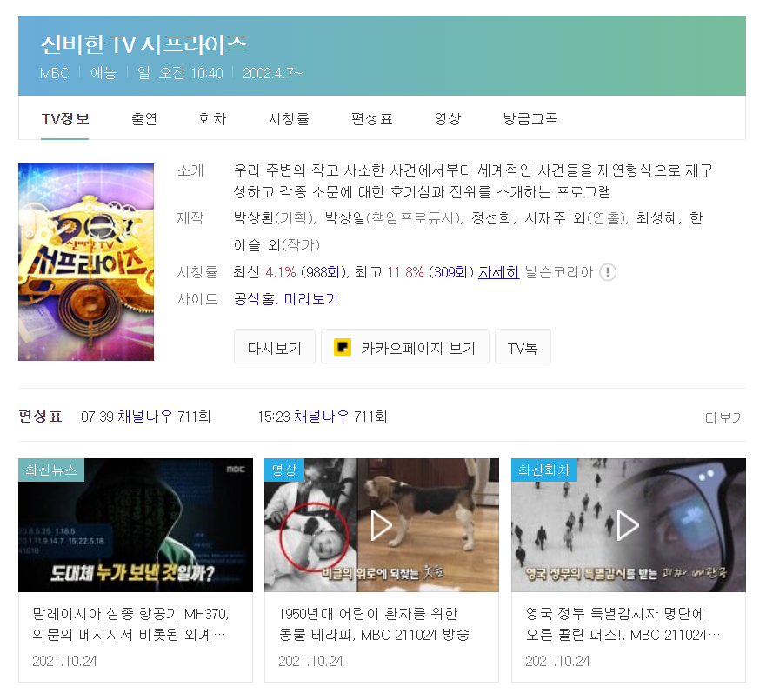Switch to the 영상 tab
This screenshot has width=766, height=700.
pyautogui.click(x=448, y=119)
